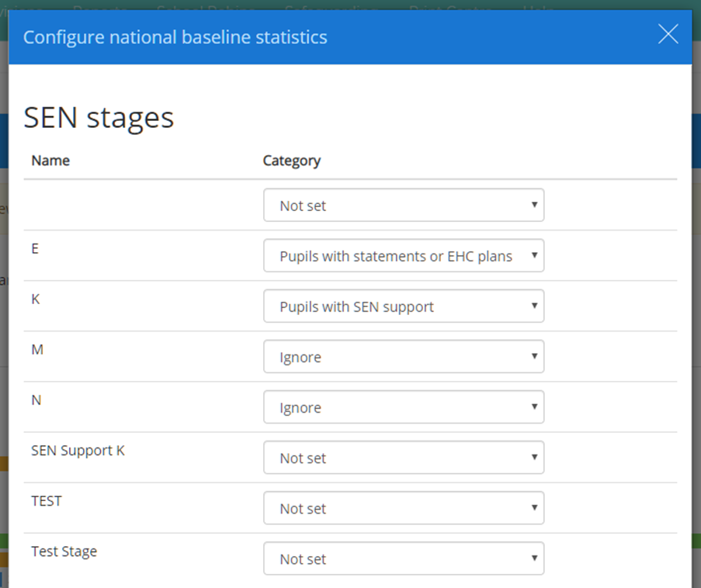Open the Not set dropdown for SEN Support K
701x588 pixels.
(404, 458)
